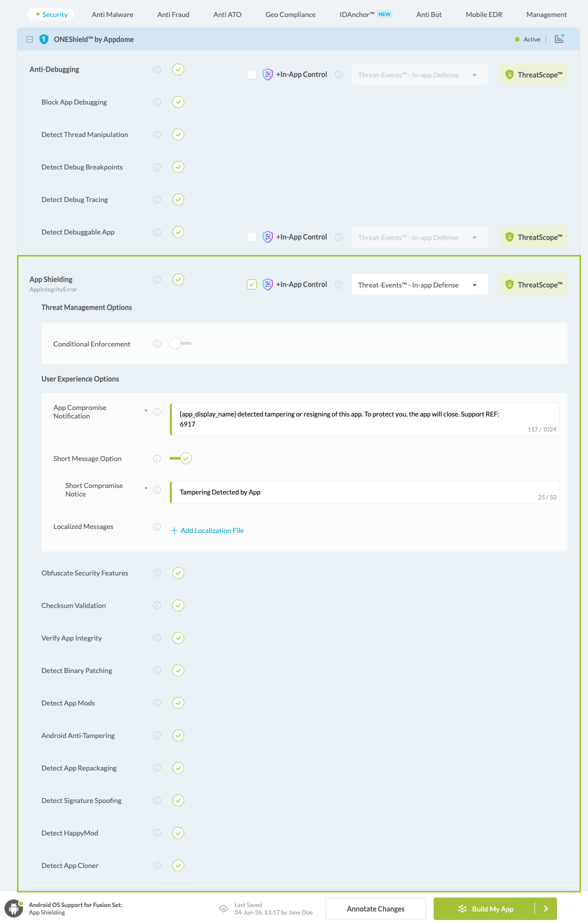Show info for Android Anti-Tampering

tap(157, 735)
